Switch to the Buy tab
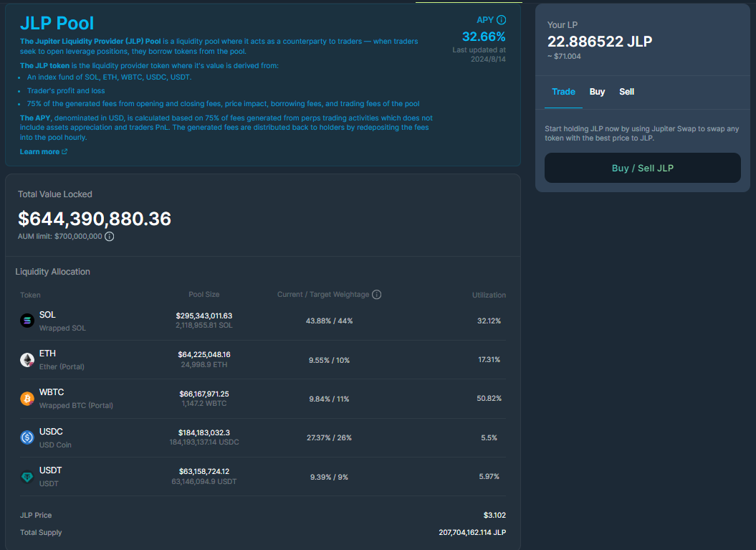Image resolution: width=756 pixels, height=550 pixels. point(597,92)
